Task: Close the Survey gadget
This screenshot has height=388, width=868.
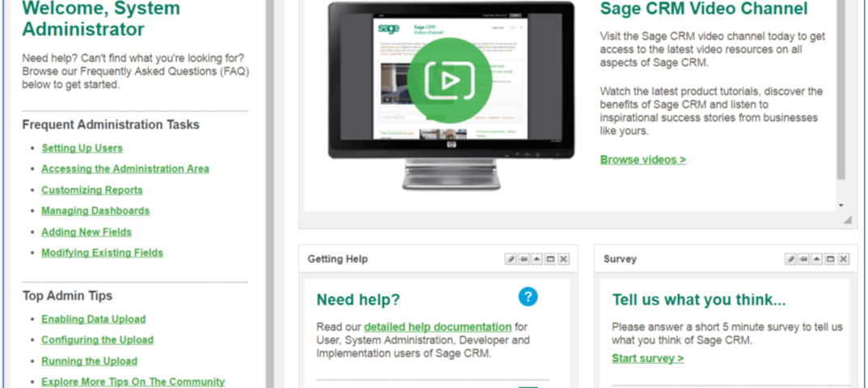Action: [844, 259]
